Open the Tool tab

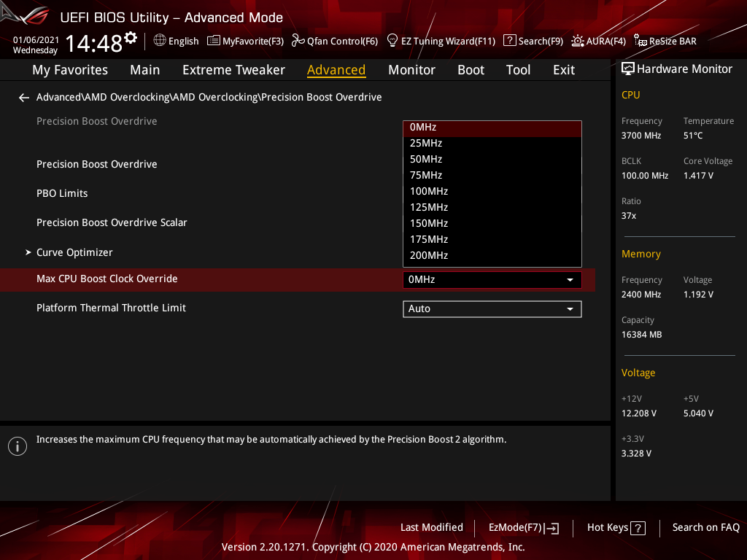pos(518,70)
